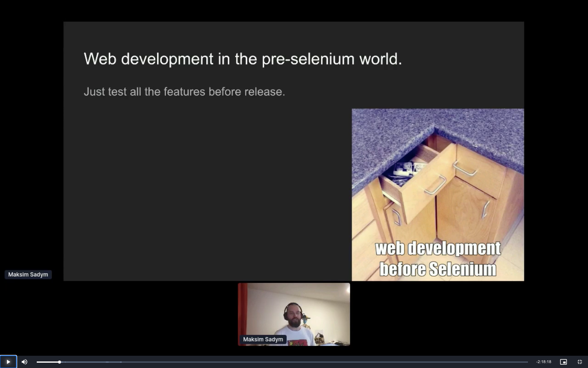The image size is (588, 368).
Task: Click the Maksim Sadym label beside the slide
Action: pos(28,274)
